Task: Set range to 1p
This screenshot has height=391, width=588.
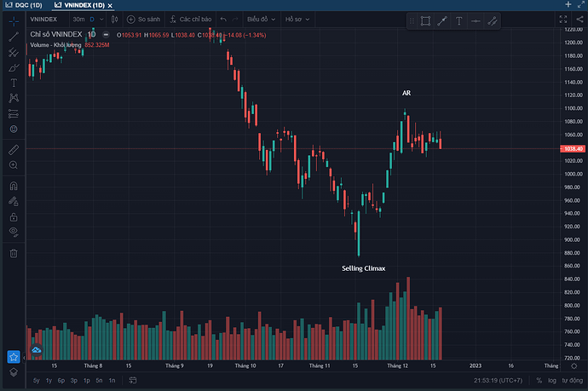Action: [87, 381]
